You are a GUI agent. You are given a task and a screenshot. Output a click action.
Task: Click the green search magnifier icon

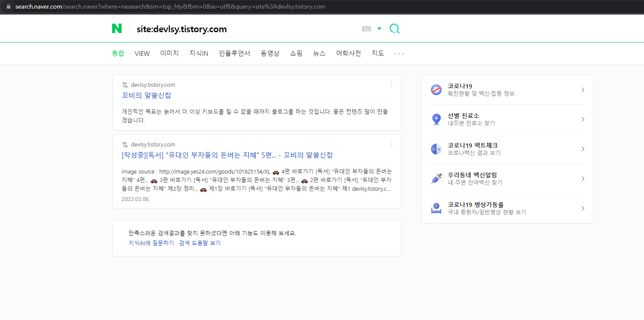pos(394,29)
